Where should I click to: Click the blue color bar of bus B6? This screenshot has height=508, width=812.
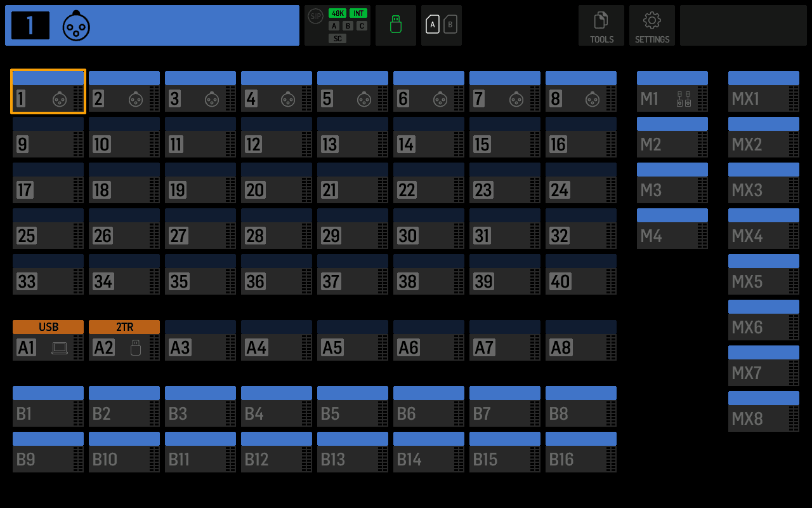click(429, 393)
